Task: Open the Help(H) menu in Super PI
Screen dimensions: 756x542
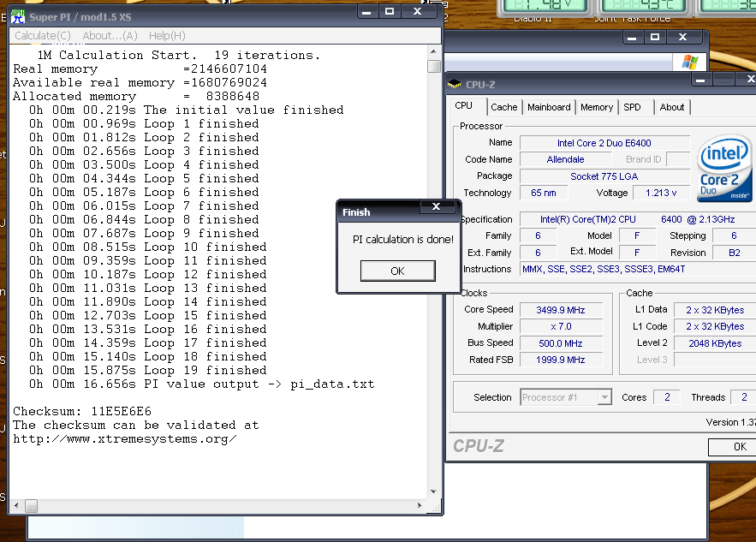Action: tap(167, 36)
